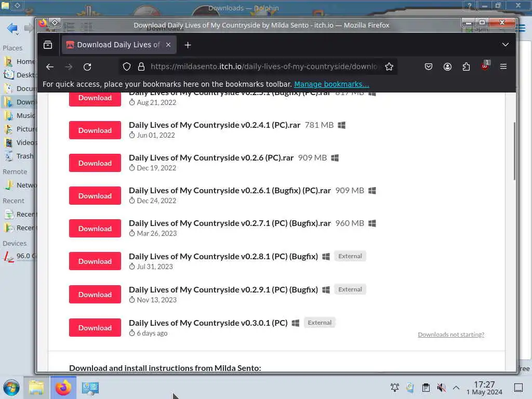This screenshot has width=532, height=399.
Task: Open notifications bell in tray
Action: [395, 388]
